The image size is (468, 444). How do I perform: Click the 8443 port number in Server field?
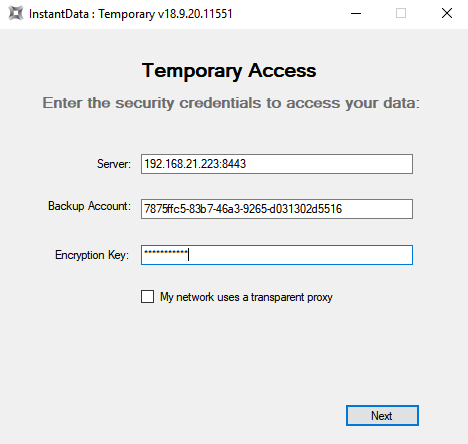pos(234,164)
